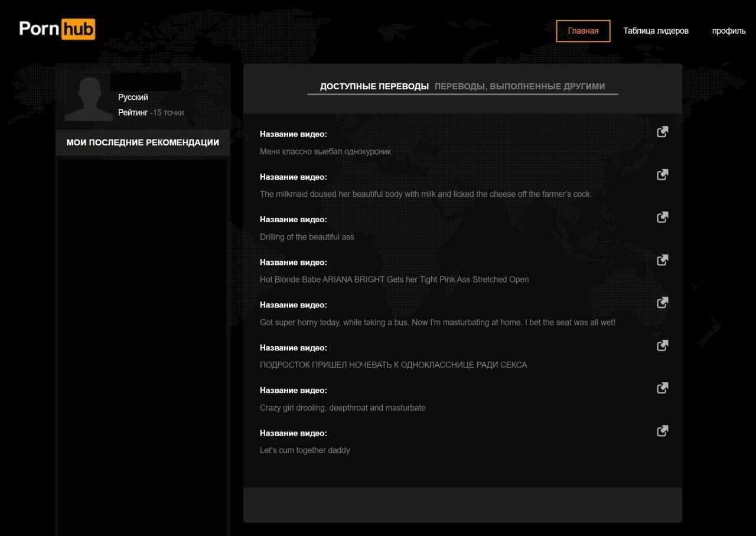Select the first Russian video title text
Image resolution: width=756 pixels, height=536 pixels.
(325, 151)
